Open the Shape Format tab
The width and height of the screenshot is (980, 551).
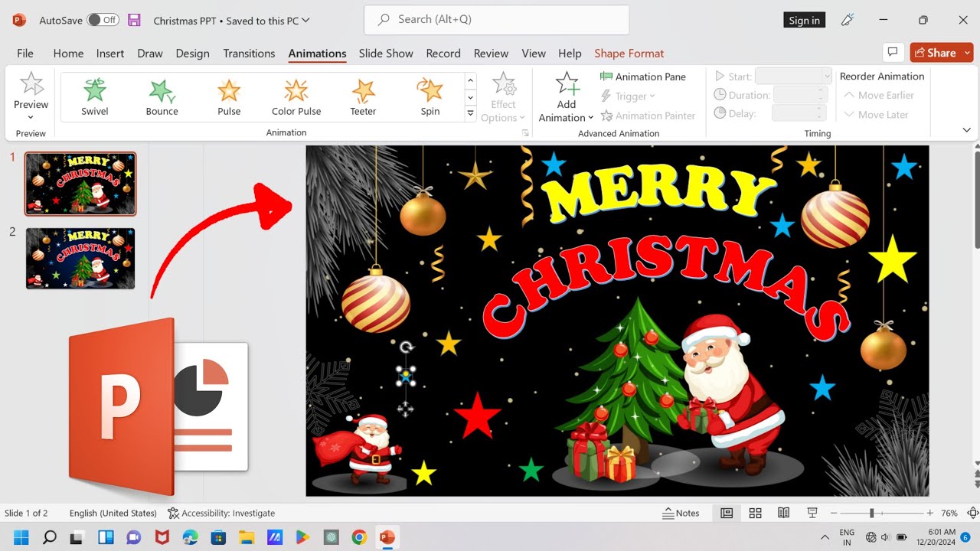tap(629, 53)
